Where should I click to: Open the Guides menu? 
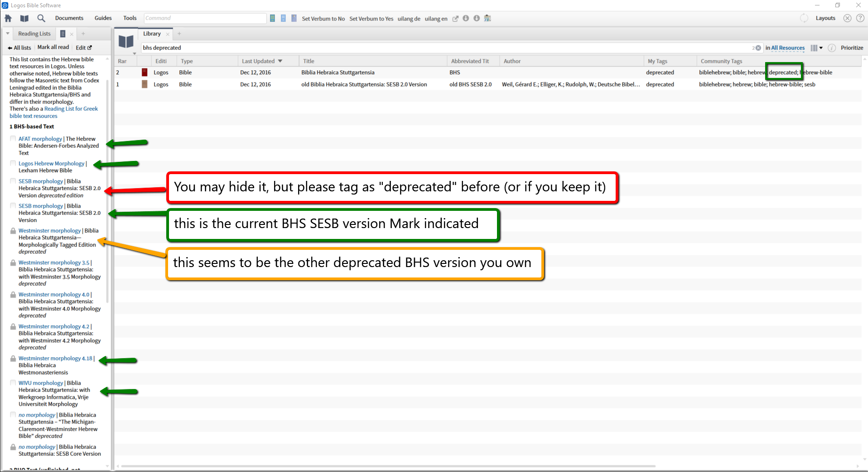(x=103, y=18)
